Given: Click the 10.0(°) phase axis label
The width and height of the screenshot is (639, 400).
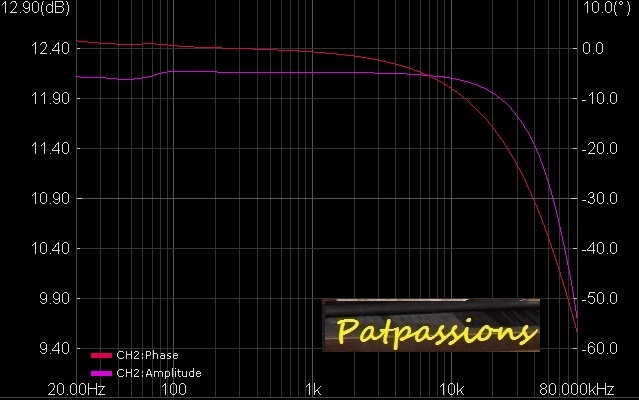Looking at the screenshot, I should point(605,8).
